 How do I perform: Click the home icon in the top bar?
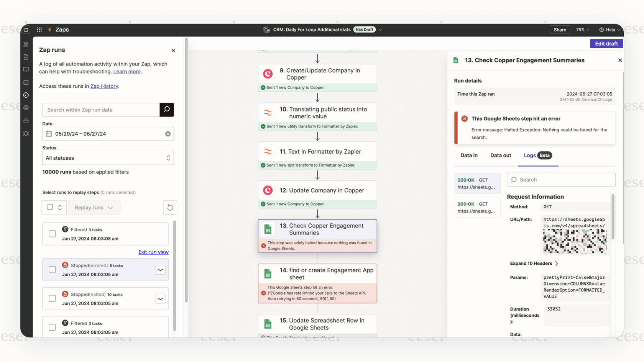click(26, 29)
